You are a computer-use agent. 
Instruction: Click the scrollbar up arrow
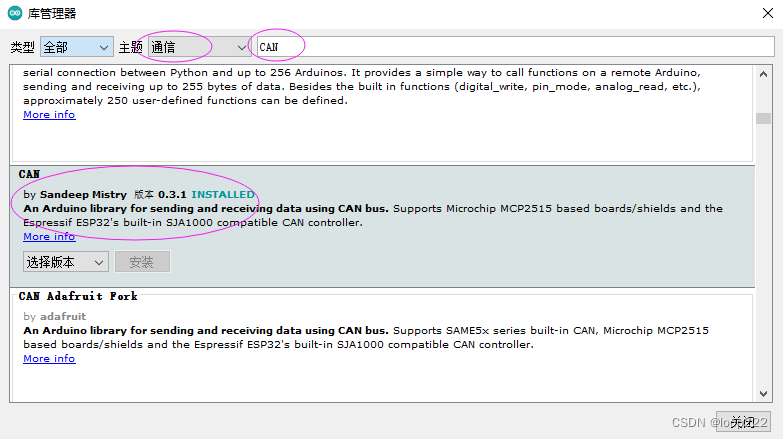(x=763, y=74)
